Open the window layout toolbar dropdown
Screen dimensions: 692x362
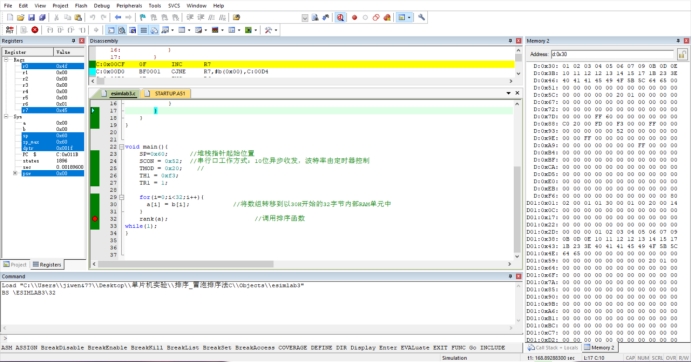pyautogui.click(x=409, y=17)
